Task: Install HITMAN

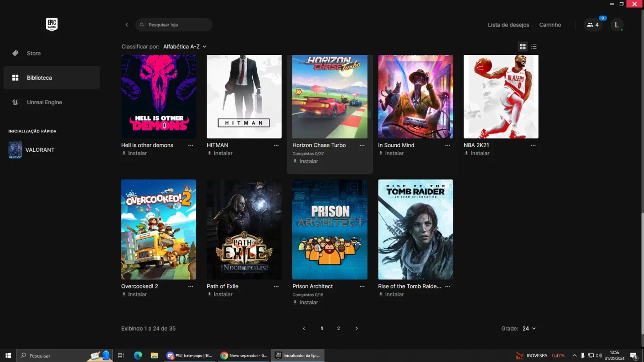Action: [220, 153]
